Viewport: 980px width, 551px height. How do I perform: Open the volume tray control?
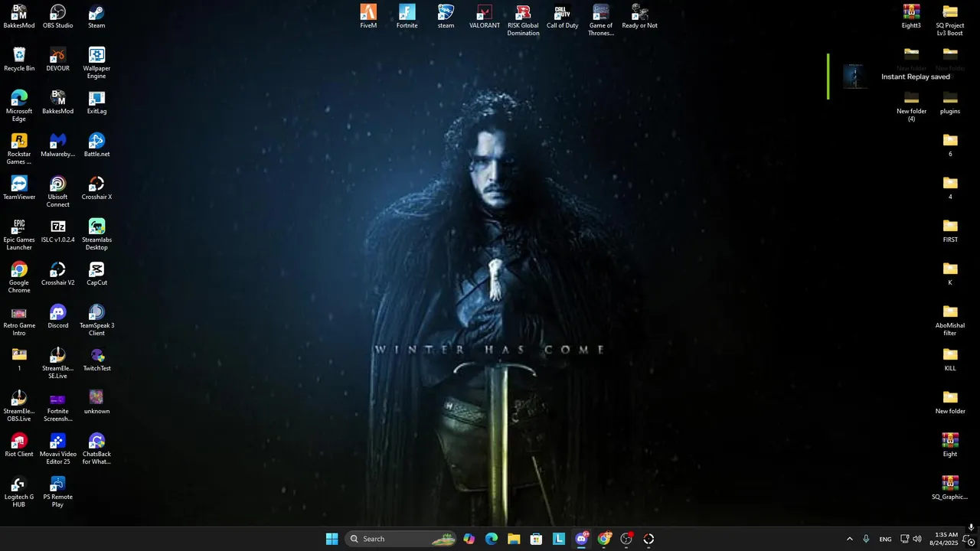[x=917, y=539]
